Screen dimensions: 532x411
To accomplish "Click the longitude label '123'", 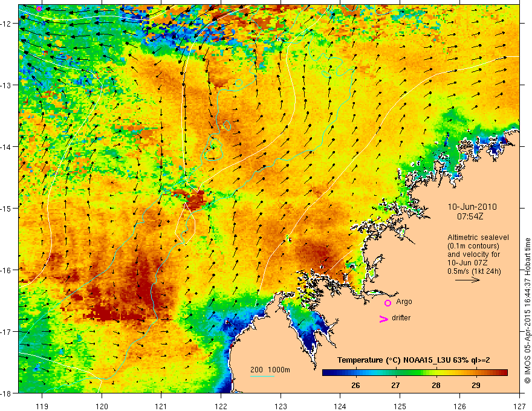I will 281,406.
